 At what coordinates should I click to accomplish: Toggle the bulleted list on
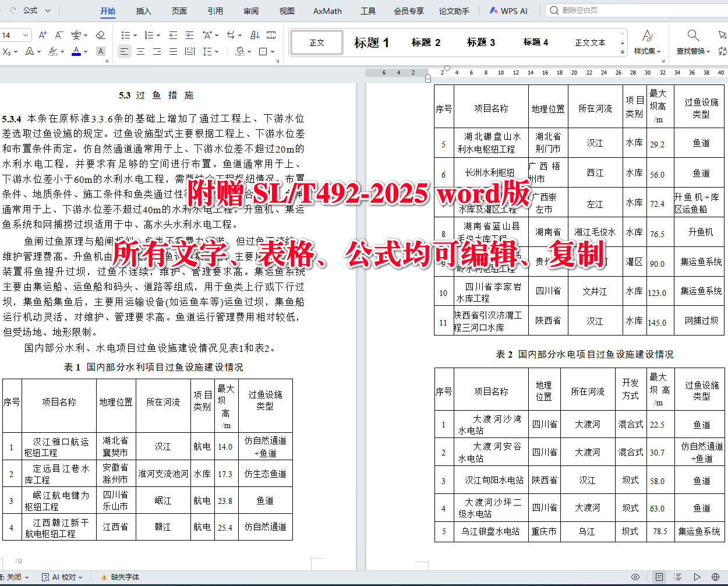pos(126,35)
